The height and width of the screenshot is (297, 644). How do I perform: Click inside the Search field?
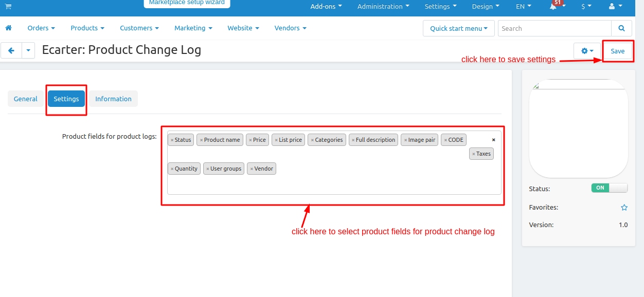(x=554, y=28)
